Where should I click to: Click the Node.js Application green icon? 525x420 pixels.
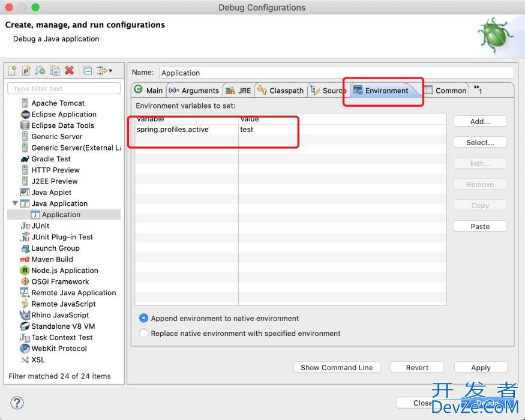25,270
